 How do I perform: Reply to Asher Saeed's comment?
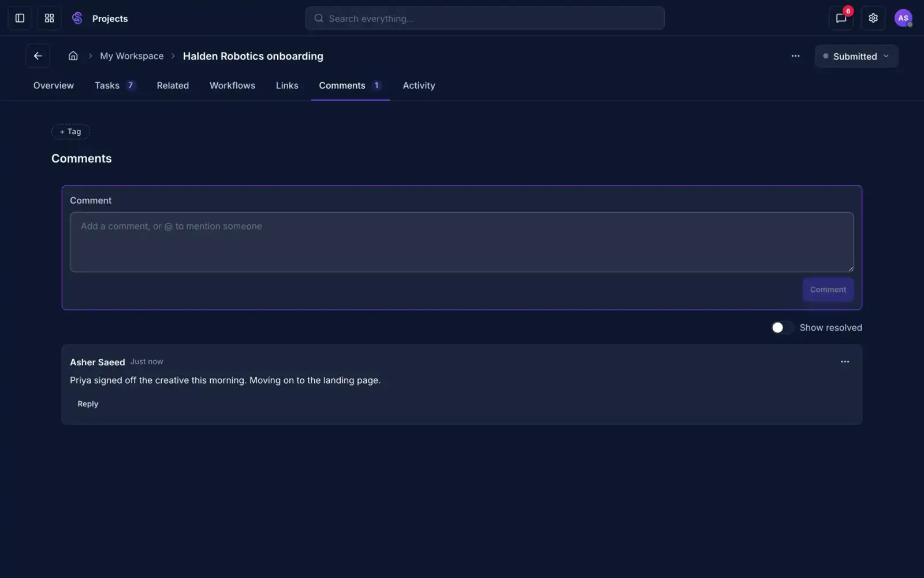pyautogui.click(x=88, y=404)
